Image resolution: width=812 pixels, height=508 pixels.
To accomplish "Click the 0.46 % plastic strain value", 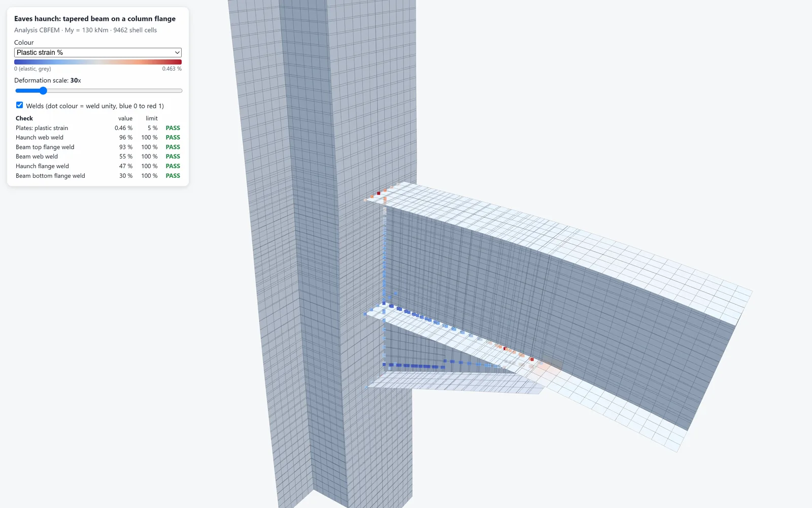I will (123, 128).
